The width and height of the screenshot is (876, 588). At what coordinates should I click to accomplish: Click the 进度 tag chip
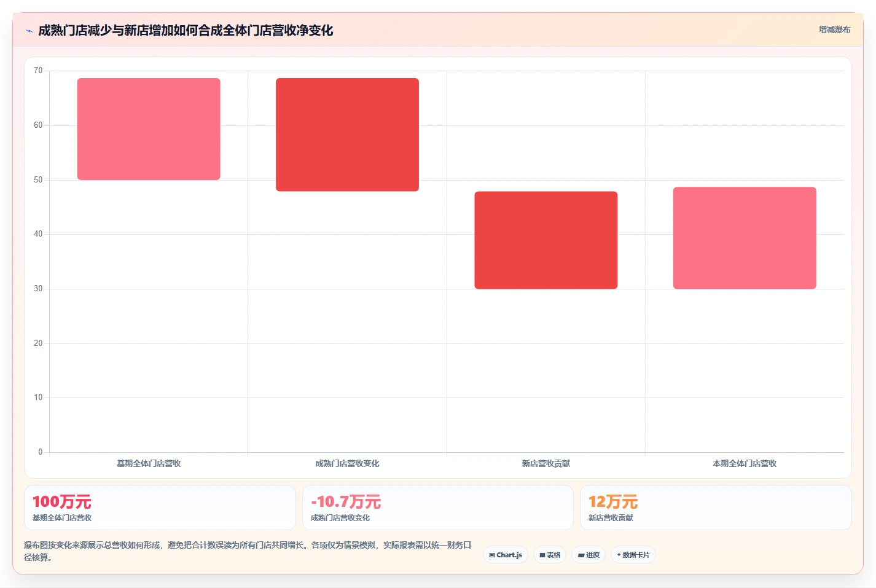tap(589, 555)
